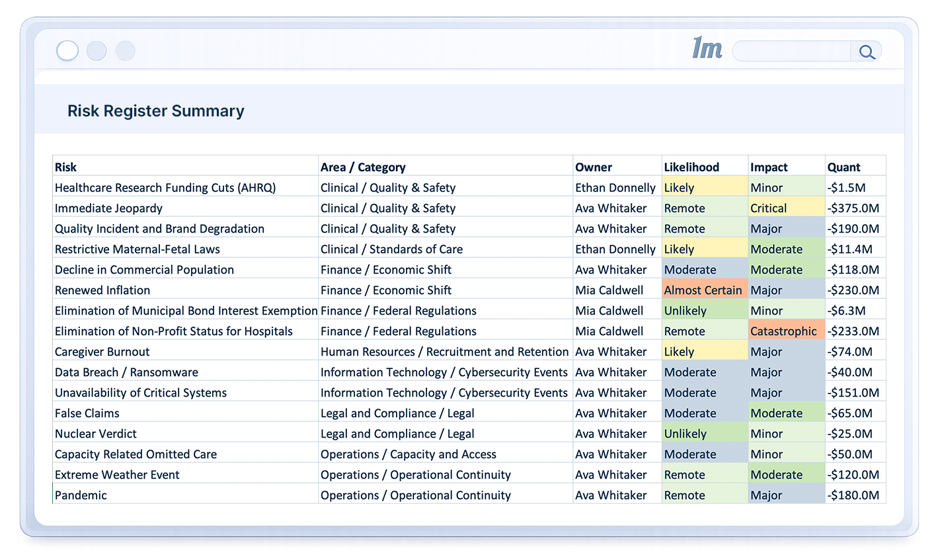Viewport: 942px width, 560px height.
Task: Click the 1m logo
Action: point(706,49)
